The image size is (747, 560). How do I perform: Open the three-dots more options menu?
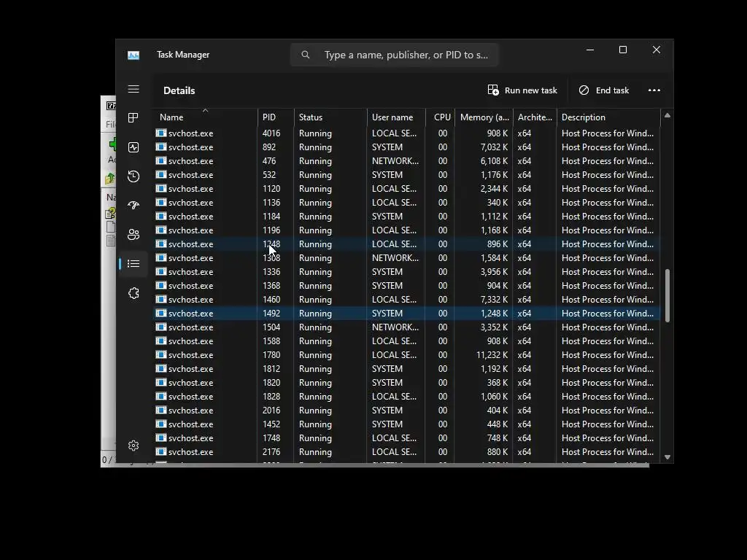(654, 90)
